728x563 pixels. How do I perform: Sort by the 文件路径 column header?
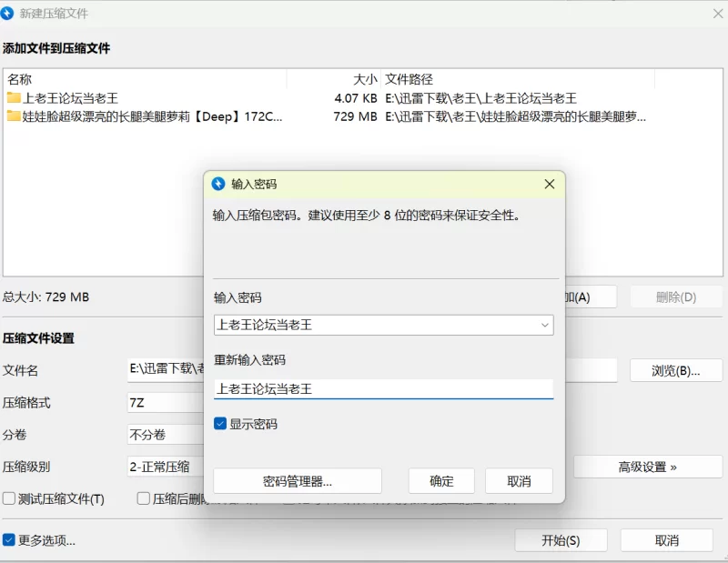[518, 79]
